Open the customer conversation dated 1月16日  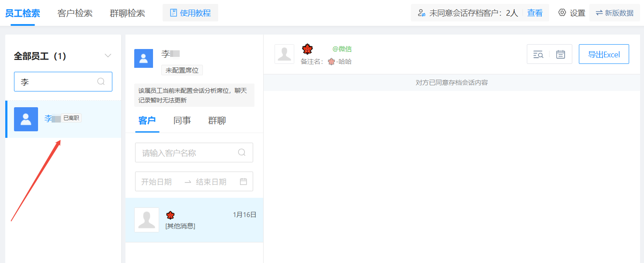point(194,220)
